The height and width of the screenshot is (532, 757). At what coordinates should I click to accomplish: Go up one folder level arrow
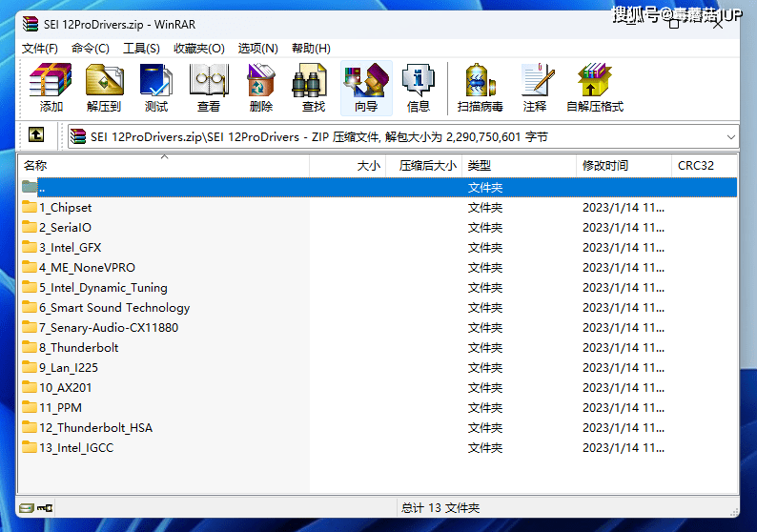pos(36,134)
